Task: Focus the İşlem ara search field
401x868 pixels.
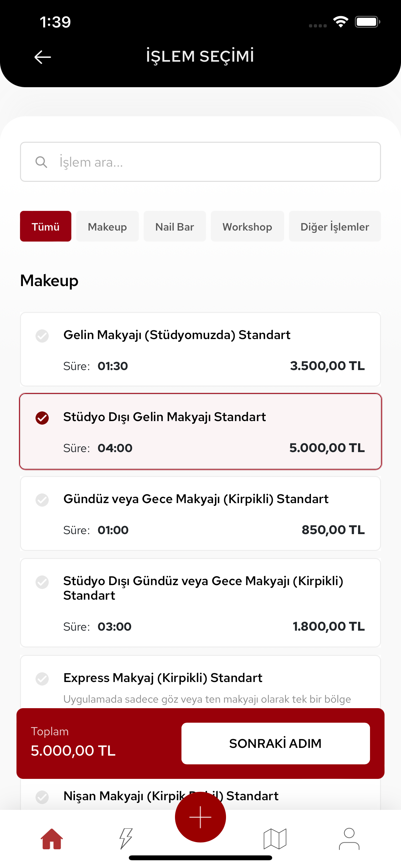Action: [200, 162]
